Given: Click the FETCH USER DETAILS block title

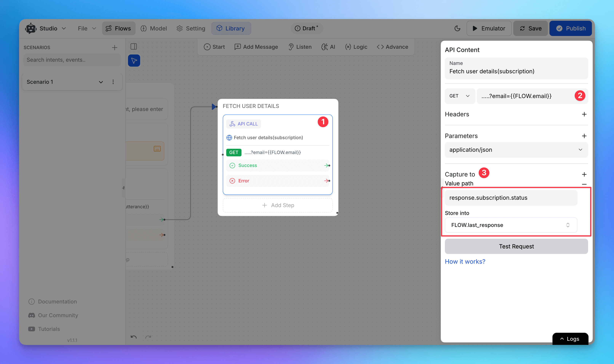Looking at the screenshot, I should pyautogui.click(x=251, y=106).
